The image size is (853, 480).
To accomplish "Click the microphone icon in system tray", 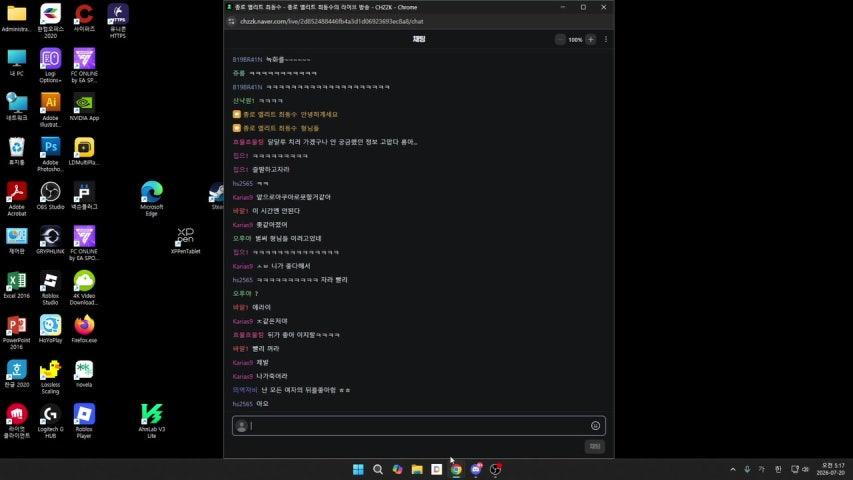I will [747, 469].
